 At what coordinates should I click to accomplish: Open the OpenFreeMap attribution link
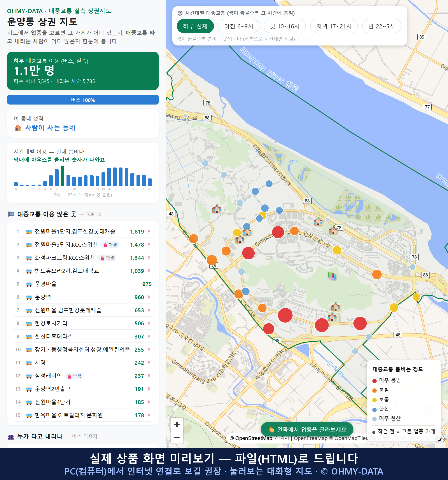(311, 438)
